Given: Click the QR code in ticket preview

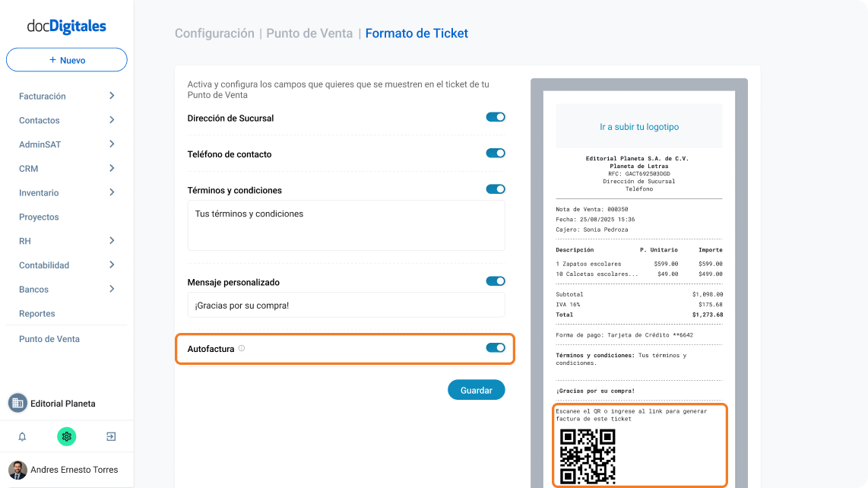Looking at the screenshot, I should click(x=588, y=457).
